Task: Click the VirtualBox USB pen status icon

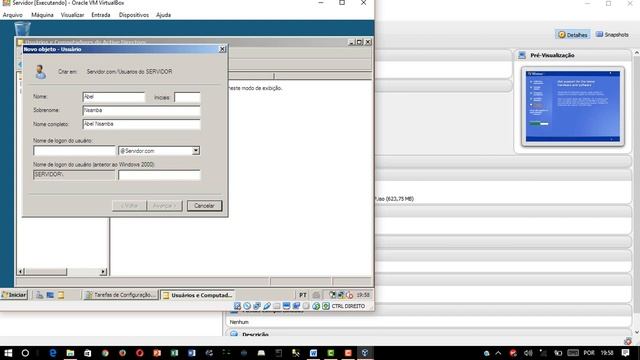Action: (x=267, y=306)
